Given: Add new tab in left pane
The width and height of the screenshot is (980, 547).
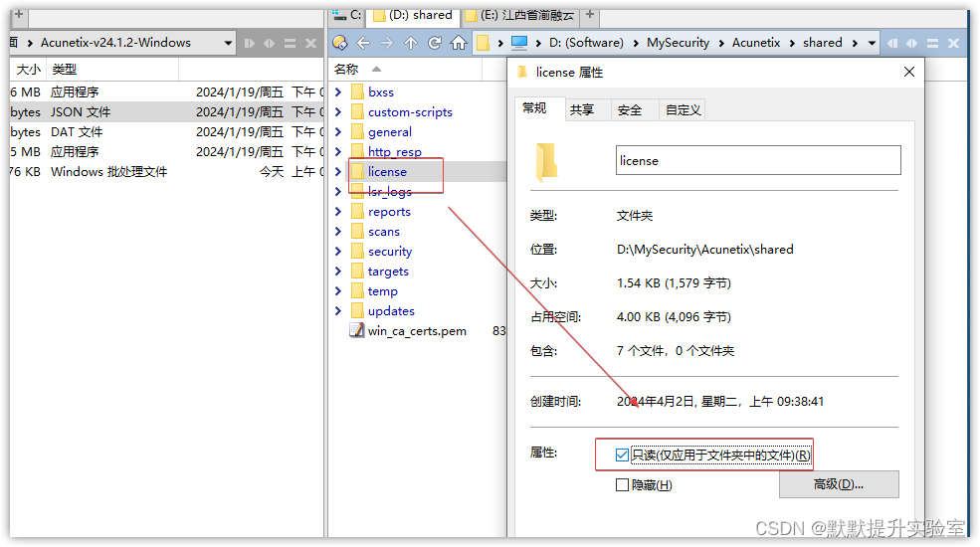Looking at the screenshot, I should [19, 14].
